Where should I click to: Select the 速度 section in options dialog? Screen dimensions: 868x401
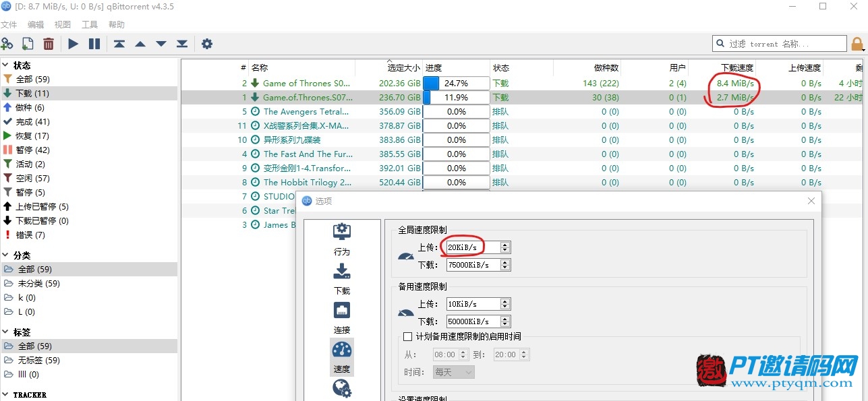342,357
